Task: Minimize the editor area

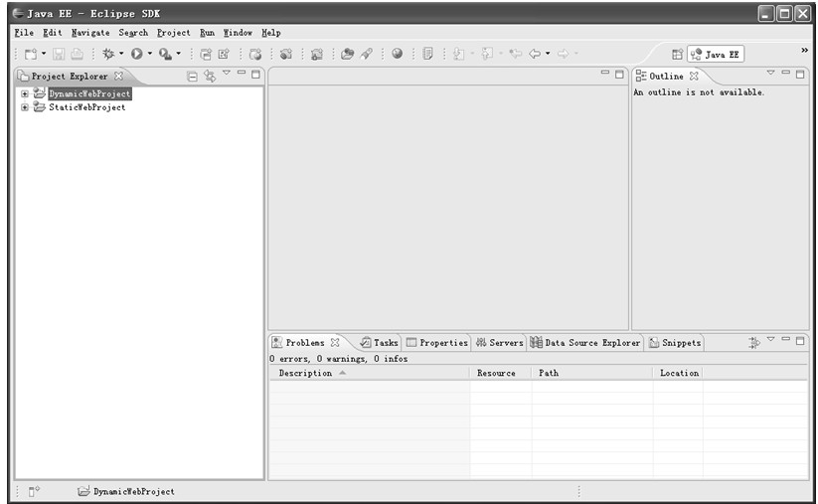Action: [x=604, y=73]
